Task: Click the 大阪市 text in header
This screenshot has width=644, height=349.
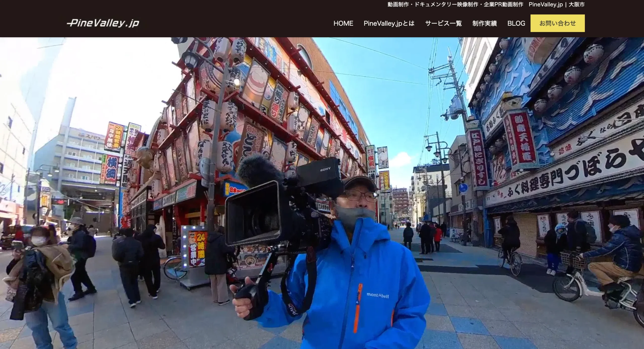Action: point(577,5)
